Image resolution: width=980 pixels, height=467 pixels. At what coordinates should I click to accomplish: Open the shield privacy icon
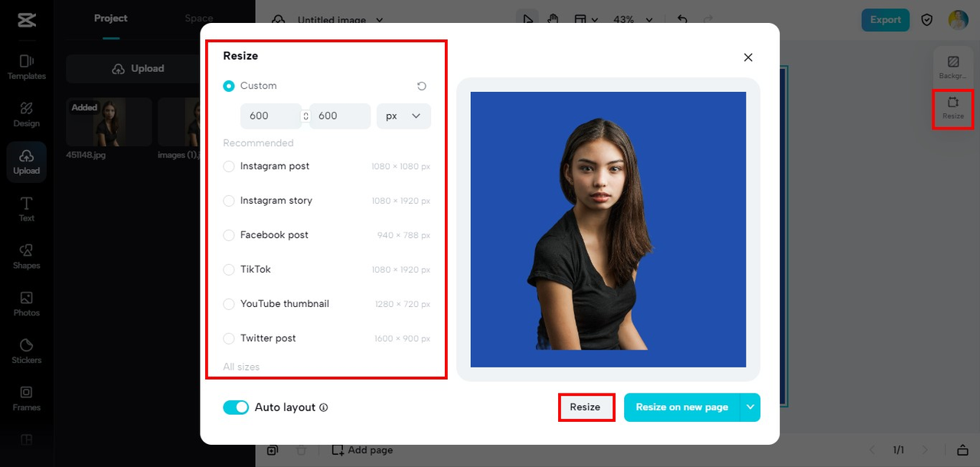(926, 20)
